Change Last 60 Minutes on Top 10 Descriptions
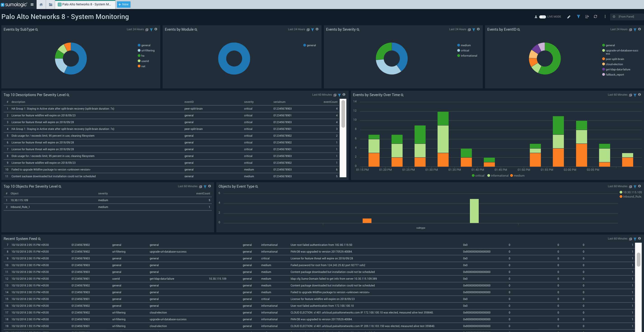The height and width of the screenshot is (332, 644). coord(322,95)
